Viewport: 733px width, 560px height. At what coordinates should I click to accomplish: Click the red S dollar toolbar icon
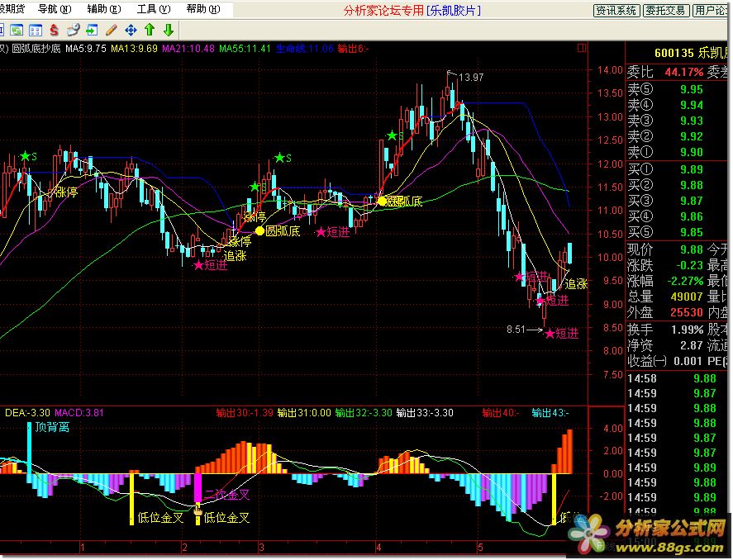(55, 31)
